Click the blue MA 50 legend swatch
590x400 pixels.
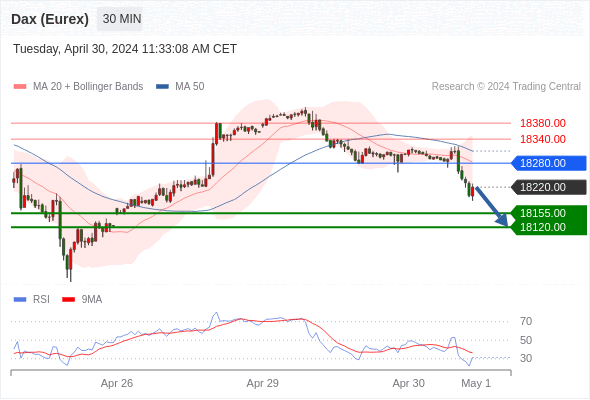point(162,87)
